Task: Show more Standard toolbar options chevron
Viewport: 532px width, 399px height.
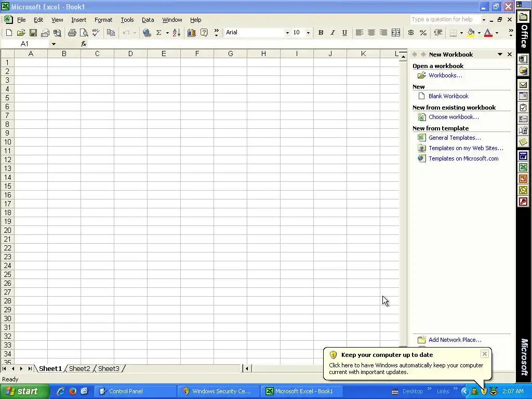Action: click(216, 33)
